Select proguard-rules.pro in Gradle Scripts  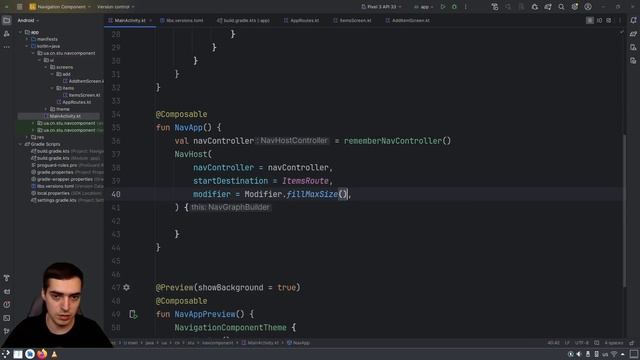tap(57, 165)
